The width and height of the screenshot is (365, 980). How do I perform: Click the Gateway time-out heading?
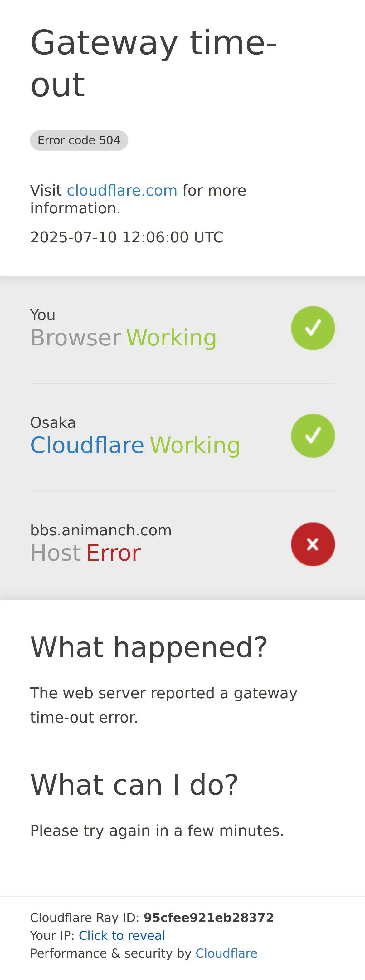(x=153, y=63)
